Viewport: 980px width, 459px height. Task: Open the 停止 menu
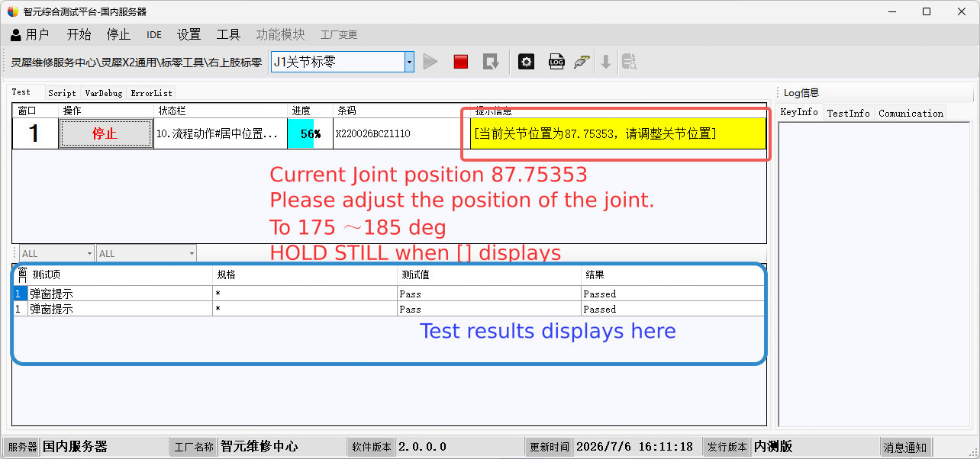118,34
